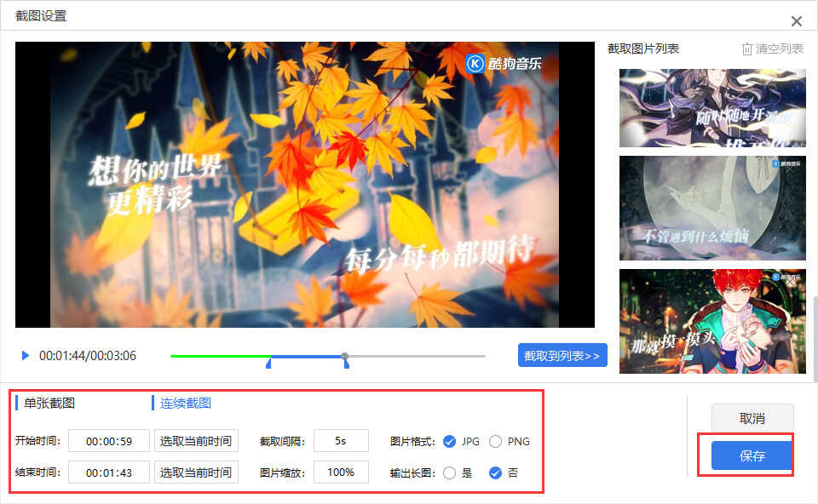Close the 截图设置 dialog
The width and height of the screenshot is (818, 504).
click(x=796, y=21)
